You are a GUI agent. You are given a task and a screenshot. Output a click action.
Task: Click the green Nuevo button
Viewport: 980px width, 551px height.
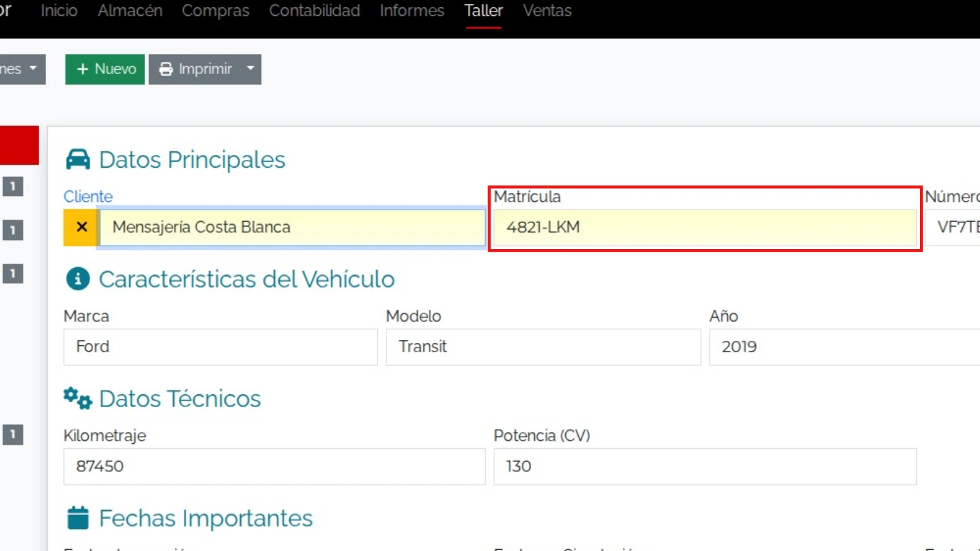(105, 69)
